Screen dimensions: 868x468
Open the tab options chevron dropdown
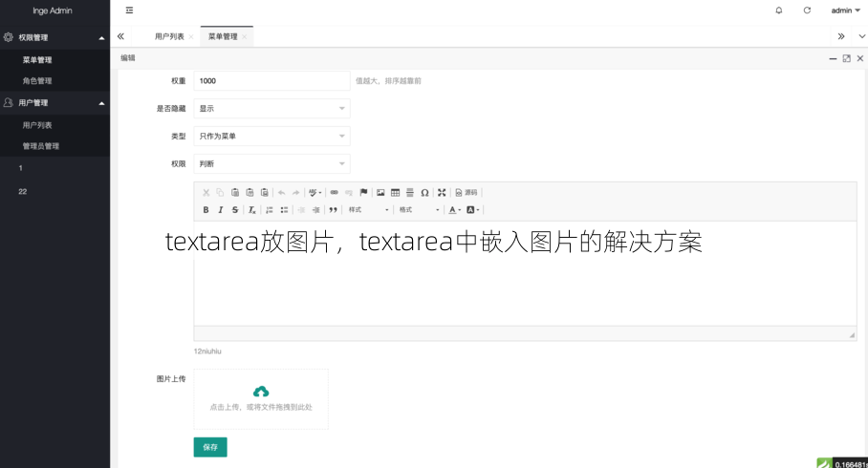[x=862, y=36]
